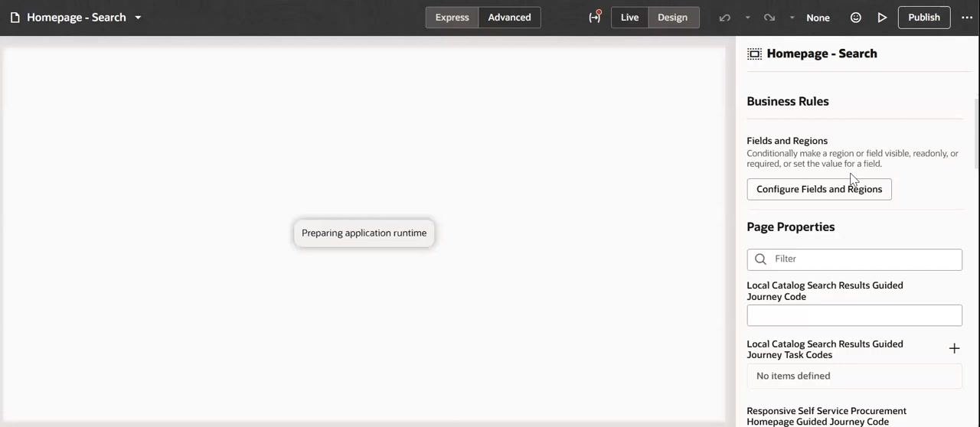Click the Preview play icon
The width and height of the screenshot is (980, 427).
882,18
